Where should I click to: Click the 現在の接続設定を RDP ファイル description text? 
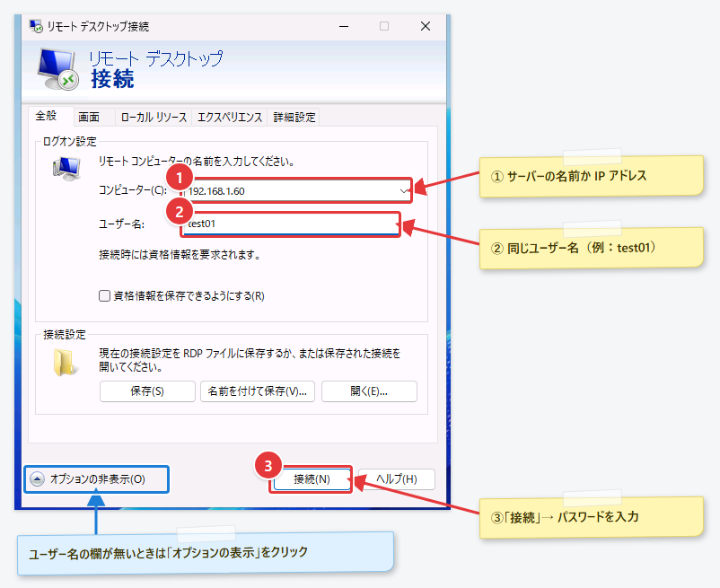pos(250,360)
